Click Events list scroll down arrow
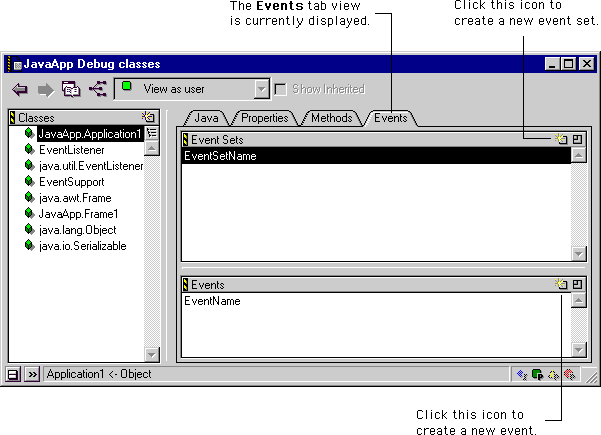 click(578, 349)
